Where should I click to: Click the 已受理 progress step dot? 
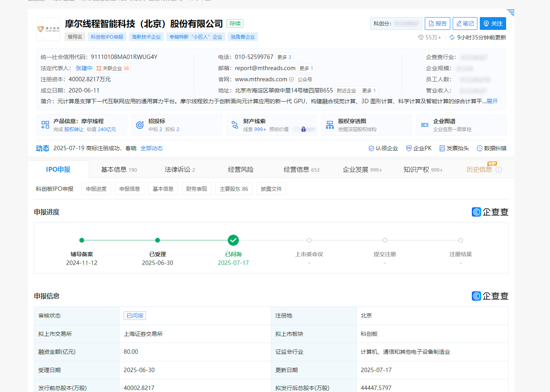click(x=158, y=240)
